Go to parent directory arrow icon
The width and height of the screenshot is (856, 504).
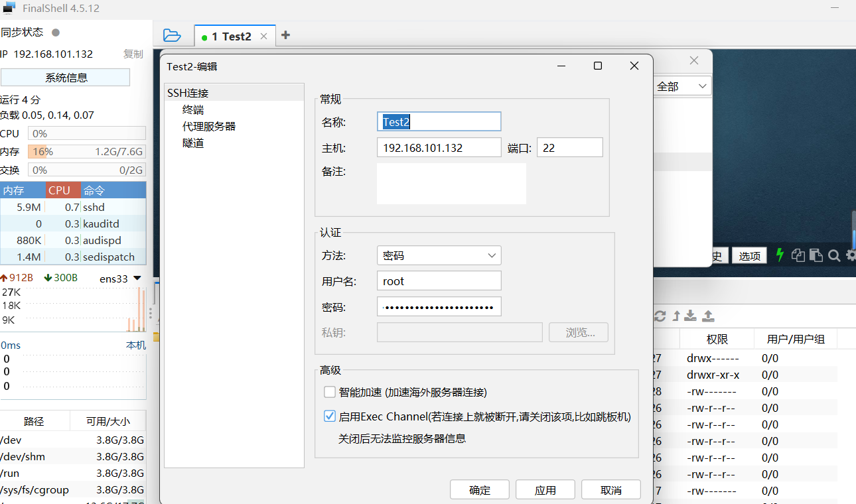coord(676,316)
